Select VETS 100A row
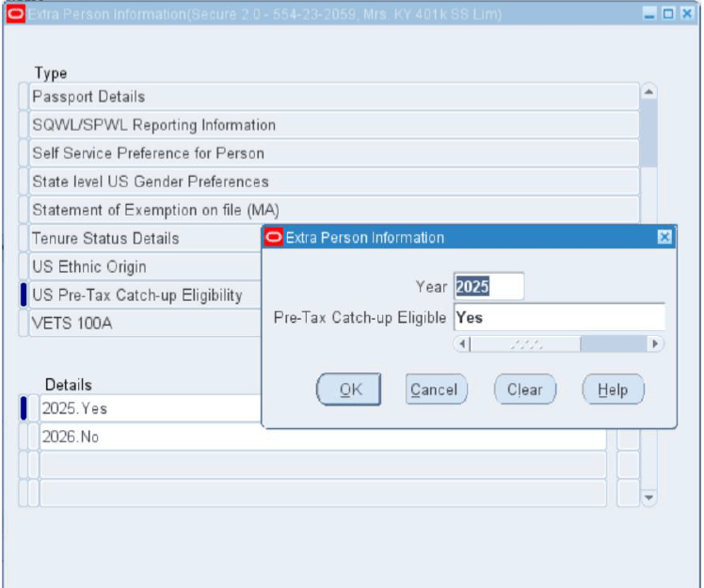 [x=146, y=324]
